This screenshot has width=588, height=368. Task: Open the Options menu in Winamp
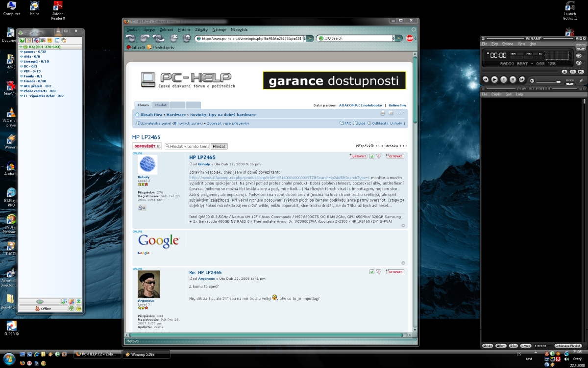pyautogui.click(x=508, y=44)
